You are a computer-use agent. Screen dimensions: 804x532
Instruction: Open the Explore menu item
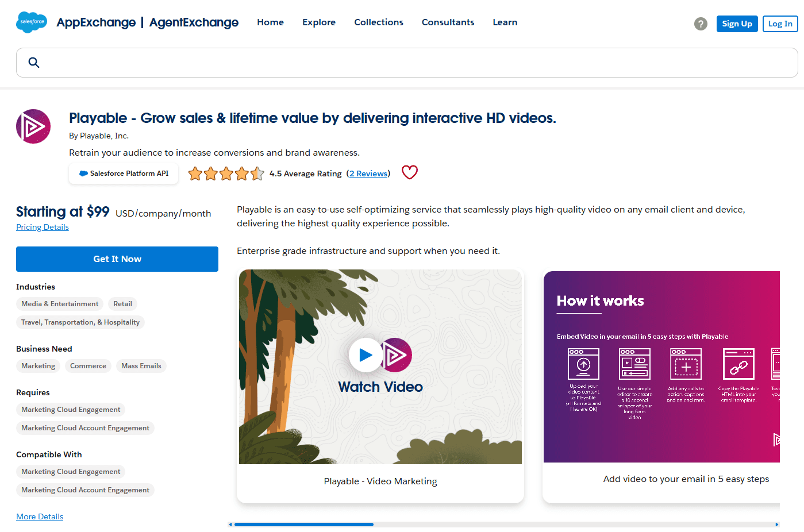[x=319, y=22]
